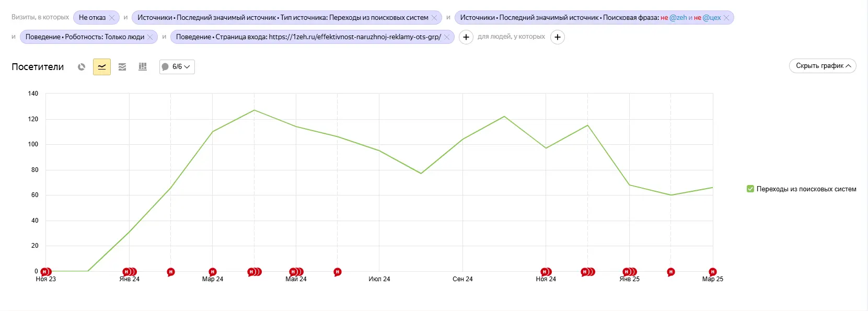Edit the 'Роботность: Только люди' filter

[85, 37]
